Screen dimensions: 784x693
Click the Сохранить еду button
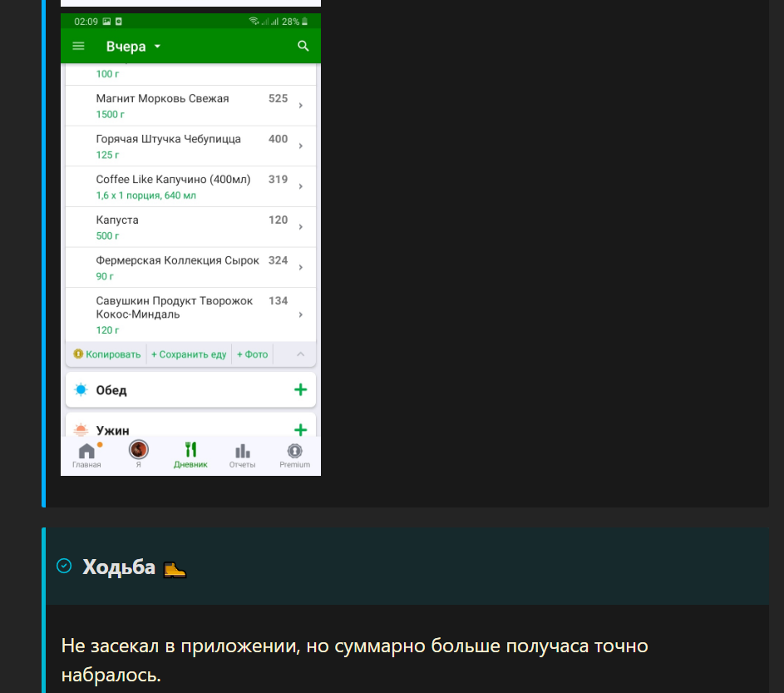click(189, 354)
